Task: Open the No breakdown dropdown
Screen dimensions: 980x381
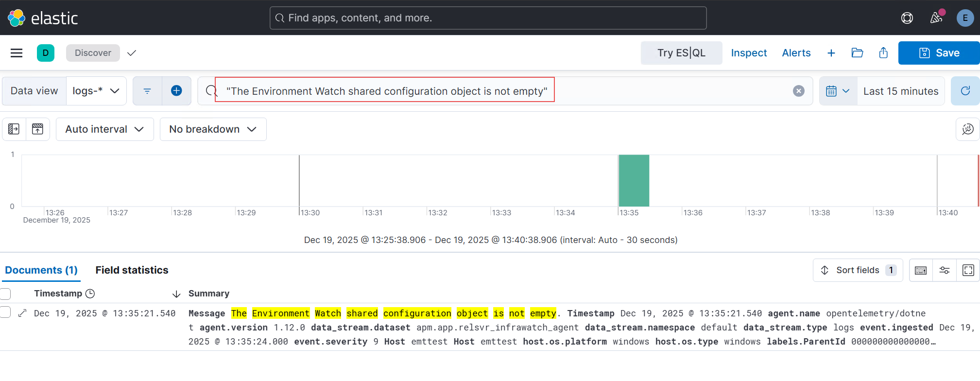Action: click(x=213, y=129)
